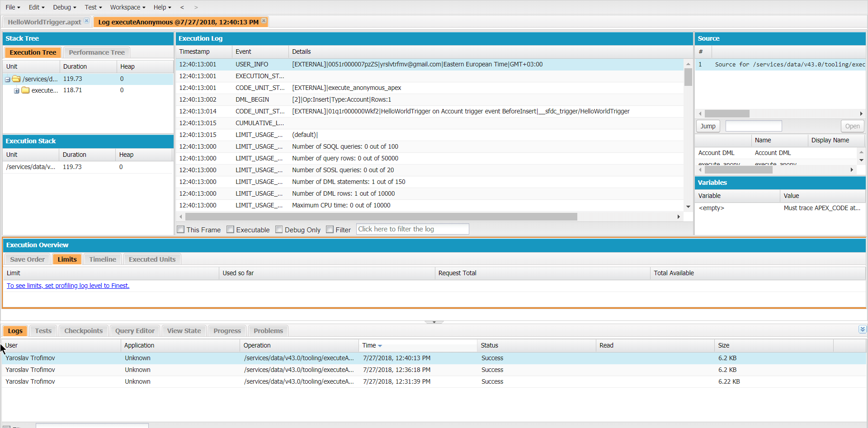Image resolution: width=868 pixels, height=428 pixels.
Task: Collapse the /services/d... tree node
Action: pos(8,79)
